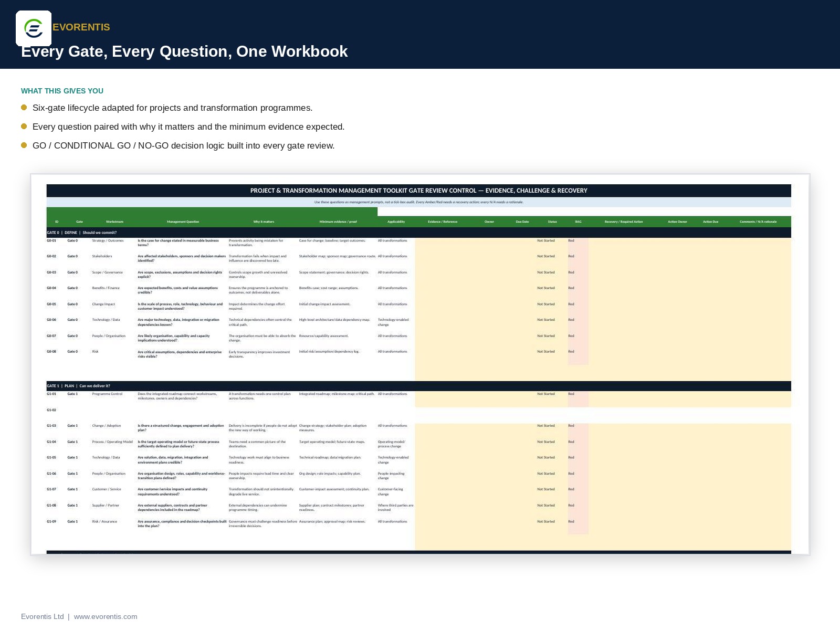Click the G0-08 "Risk" workstream cell
The image size is (840, 630).
[x=95, y=351]
